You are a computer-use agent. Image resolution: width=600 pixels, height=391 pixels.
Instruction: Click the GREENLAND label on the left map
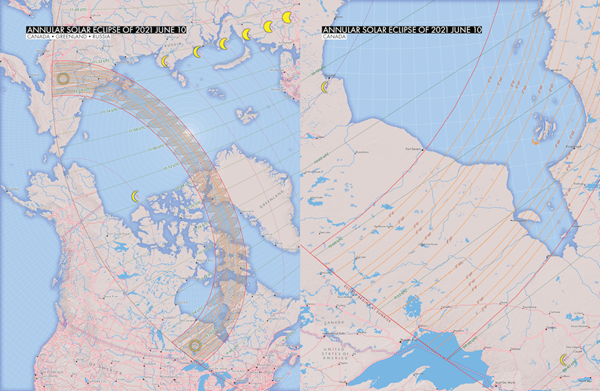click(x=272, y=199)
